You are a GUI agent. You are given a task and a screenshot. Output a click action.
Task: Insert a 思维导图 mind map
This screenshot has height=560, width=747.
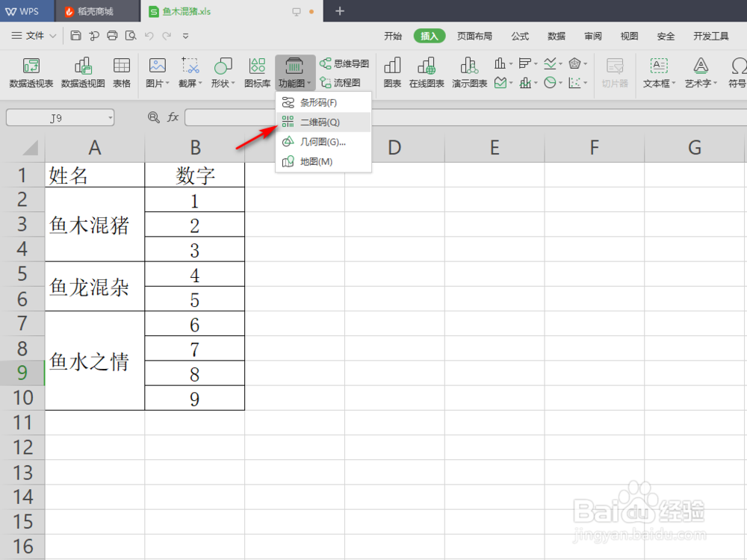coord(344,63)
